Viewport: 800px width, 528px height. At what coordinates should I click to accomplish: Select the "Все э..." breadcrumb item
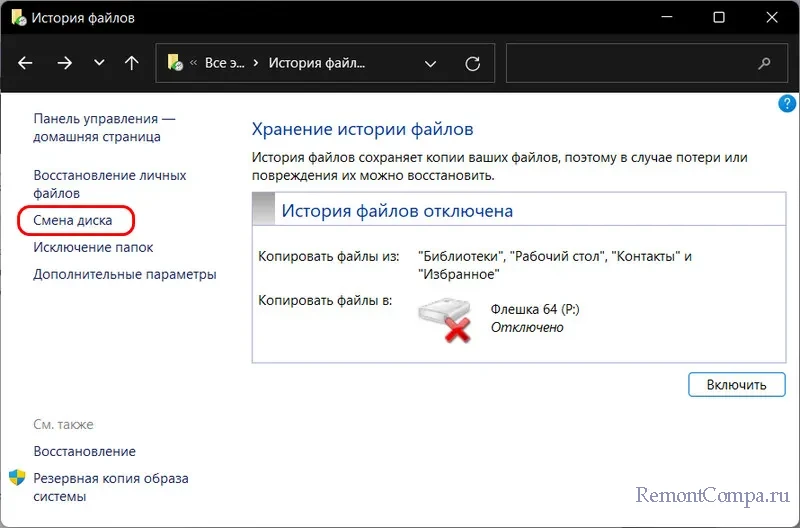coord(223,63)
